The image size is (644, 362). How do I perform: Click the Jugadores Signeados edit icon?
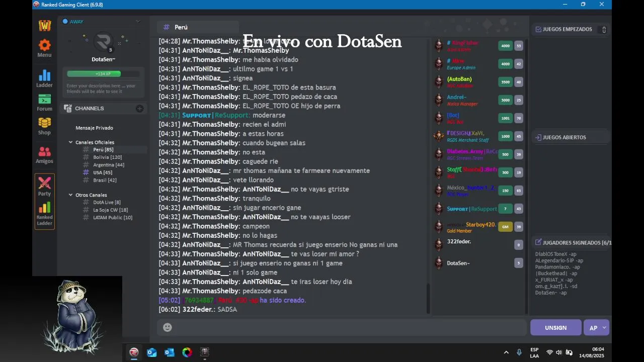pyautogui.click(x=538, y=242)
